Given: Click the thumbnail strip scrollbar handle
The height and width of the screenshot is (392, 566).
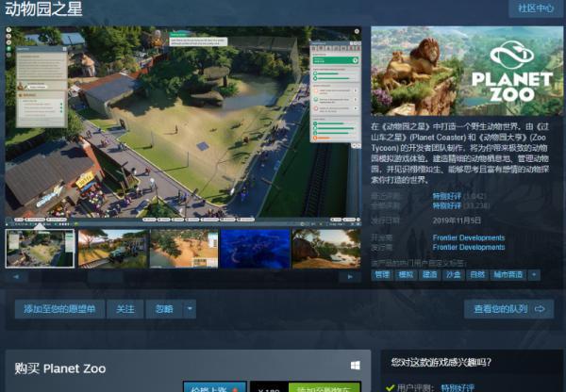Looking at the screenshot, I should point(106,277).
